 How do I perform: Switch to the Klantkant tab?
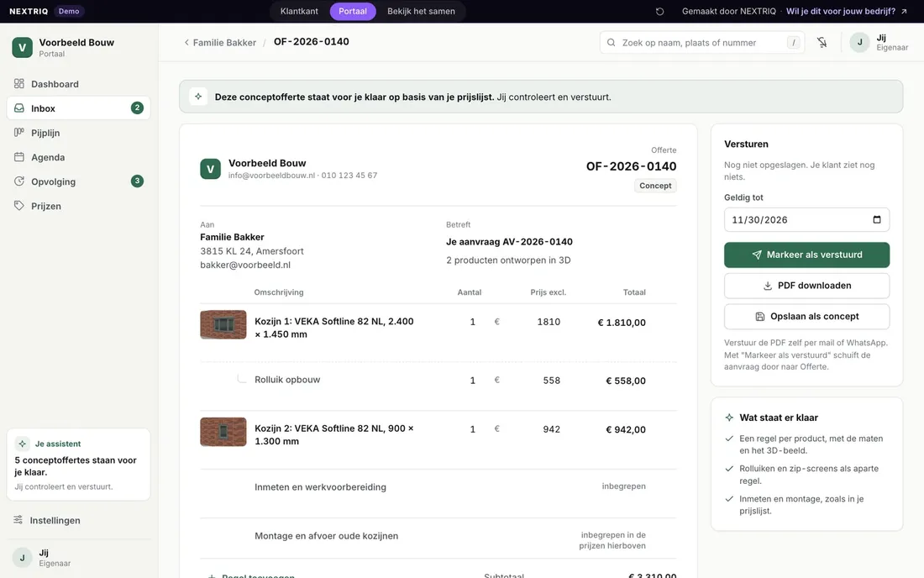pyautogui.click(x=299, y=11)
